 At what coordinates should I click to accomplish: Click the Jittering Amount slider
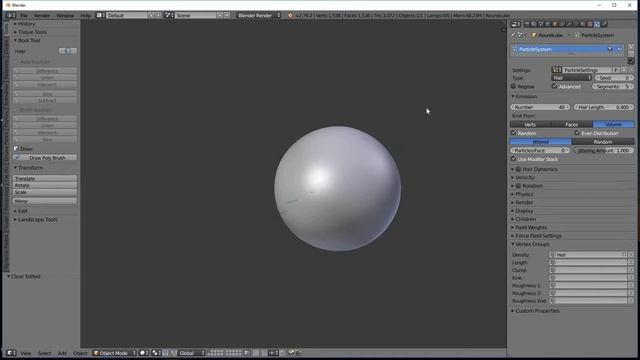[604, 150]
